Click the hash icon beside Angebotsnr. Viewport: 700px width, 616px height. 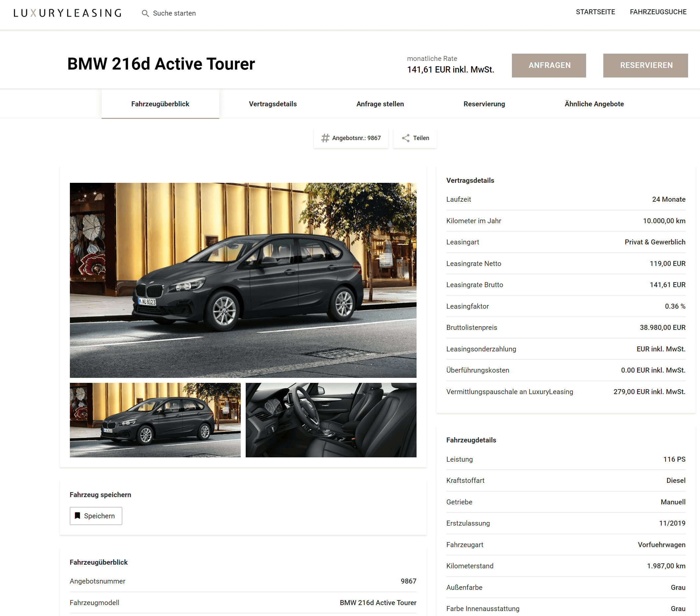coord(325,138)
